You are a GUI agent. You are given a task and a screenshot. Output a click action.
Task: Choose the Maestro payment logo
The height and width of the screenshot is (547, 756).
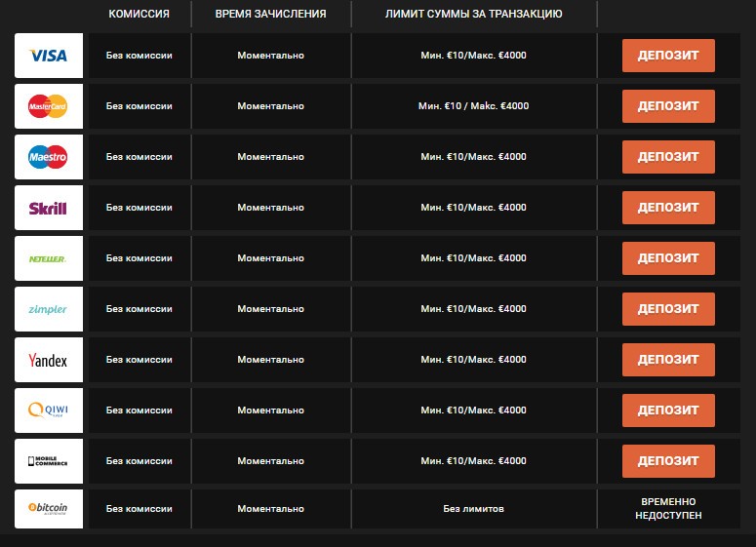[x=49, y=157]
